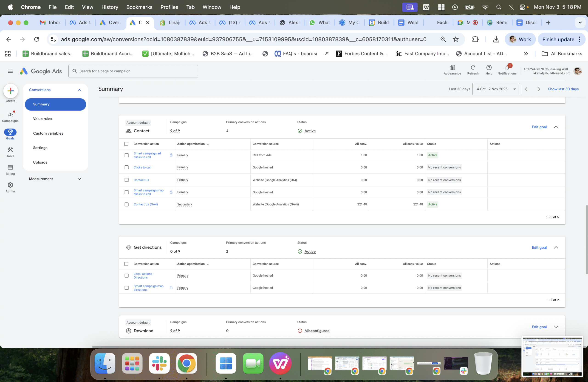The image size is (588, 382).
Task: Expand the Download goal chevron
Action: [556, 327]
